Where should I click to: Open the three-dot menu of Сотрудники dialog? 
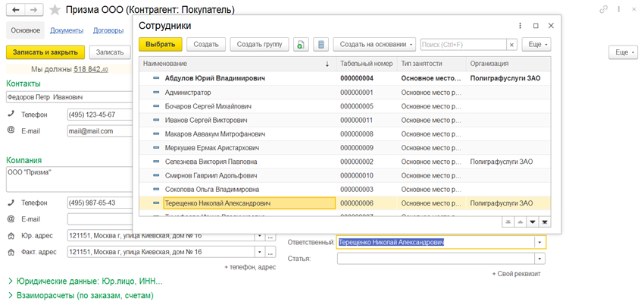pos(520,26)
